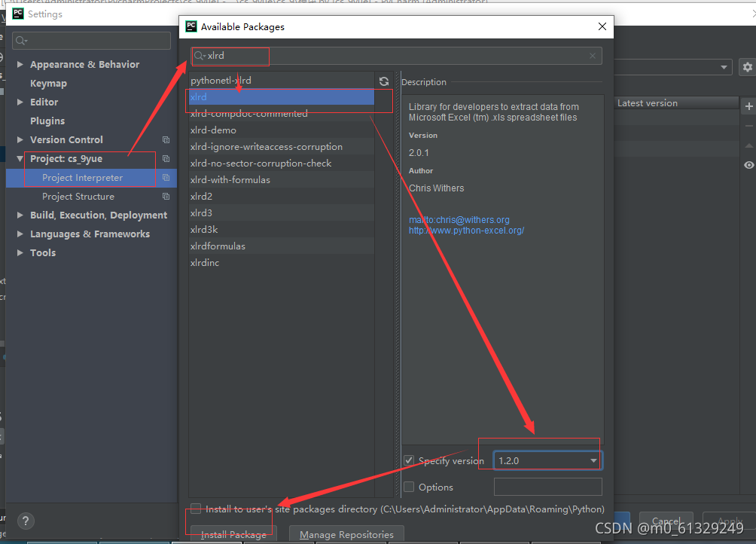Select the xlrd3 package
Viewport: 756px width, 544px height.
tap(281, 212)
